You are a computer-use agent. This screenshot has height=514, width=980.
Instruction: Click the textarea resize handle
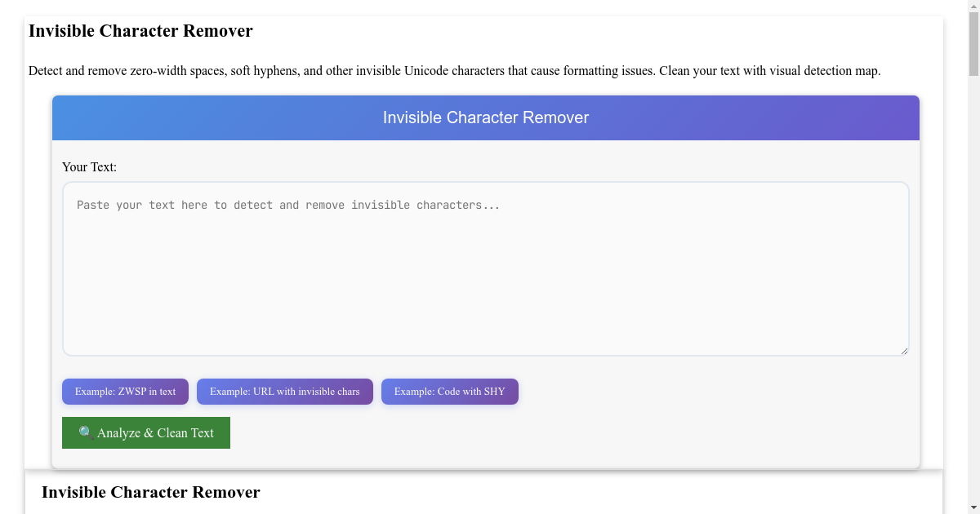coord(903,351)
